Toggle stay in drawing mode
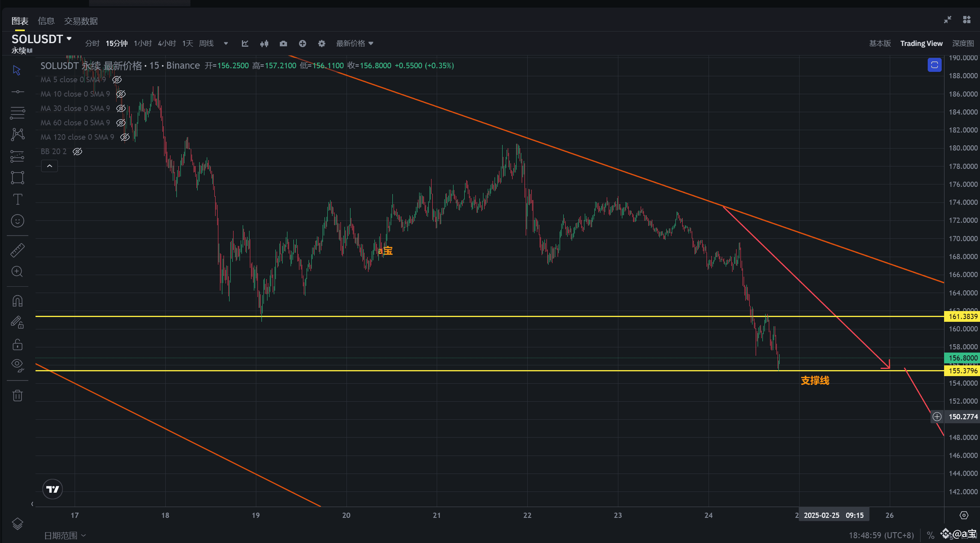This screenshot has width=980, height=543. (17, 322)
